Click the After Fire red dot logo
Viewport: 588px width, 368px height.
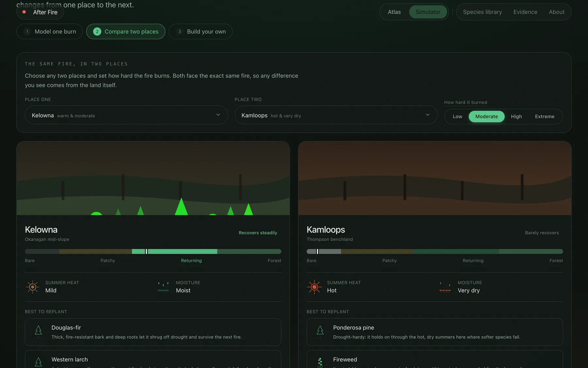24,12
